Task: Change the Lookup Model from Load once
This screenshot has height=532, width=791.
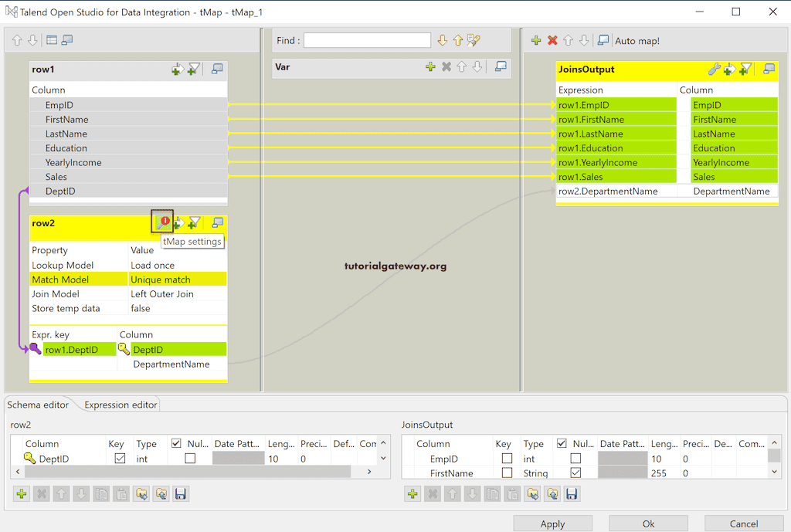Action: tap(178, 264)
